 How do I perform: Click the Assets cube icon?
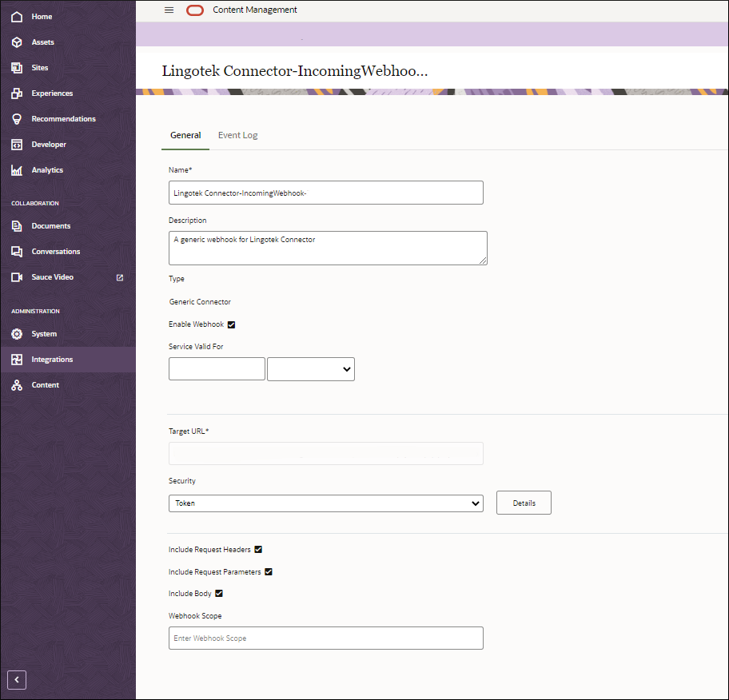tap(17, 42)
